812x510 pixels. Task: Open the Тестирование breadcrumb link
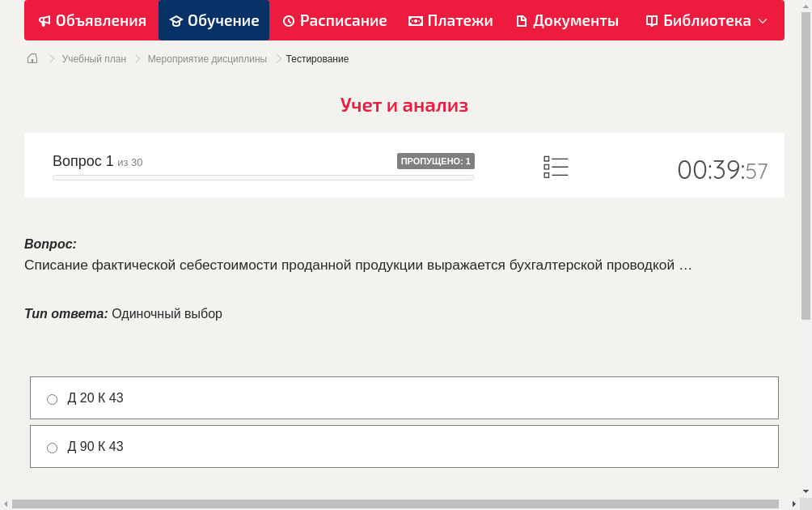point(315,58)
